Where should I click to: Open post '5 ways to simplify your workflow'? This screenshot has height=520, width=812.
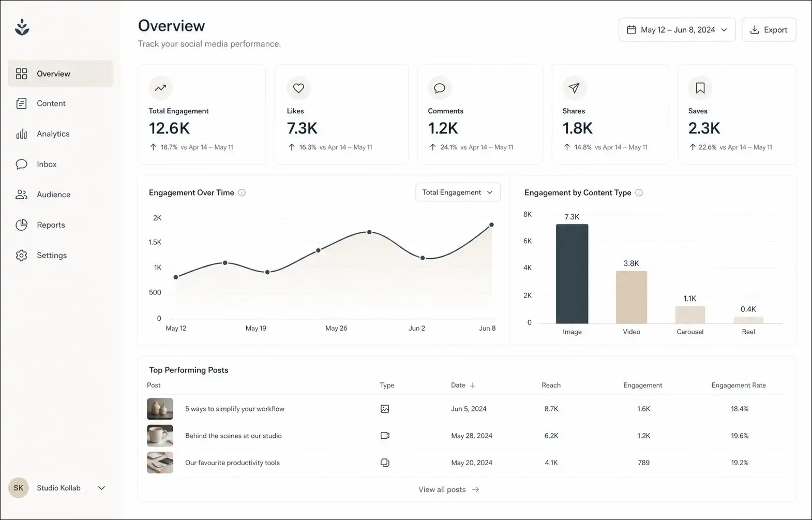pyautogui.click(x=235, y=409)
